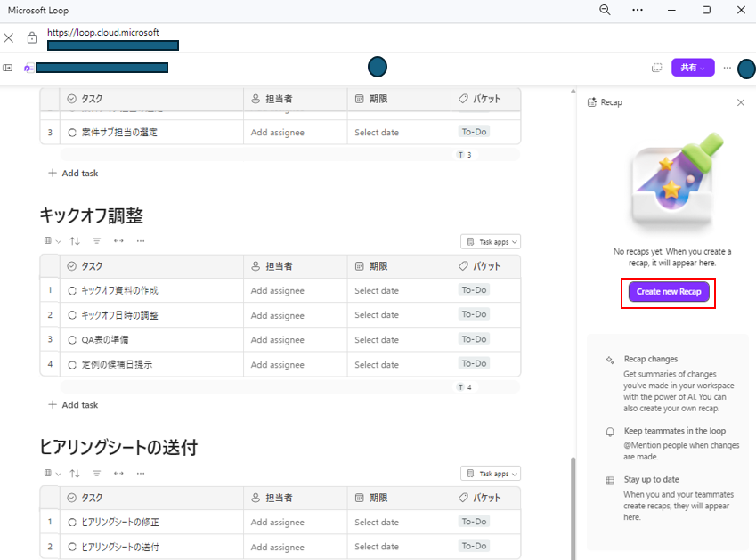Toggle completion circle for キックオフ資料の作成

(71, 289)
